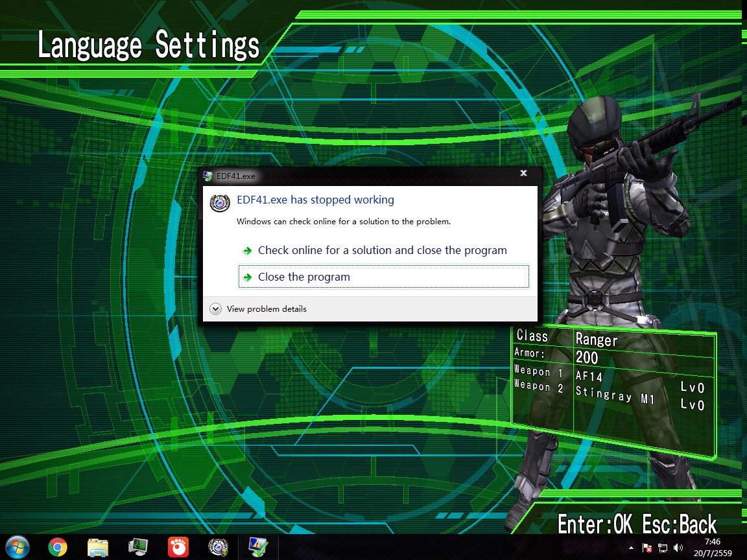Click the Armor value 200
This screenshot has height=560, width=747.
[x=587, y=358]
